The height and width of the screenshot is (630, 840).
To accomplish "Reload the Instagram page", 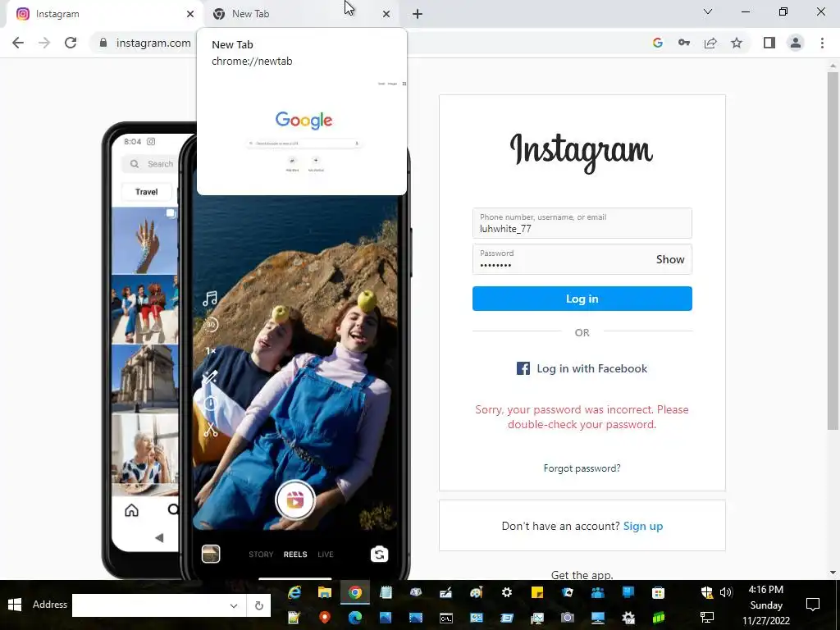I will pyautogui.click(x=71, y=43).
